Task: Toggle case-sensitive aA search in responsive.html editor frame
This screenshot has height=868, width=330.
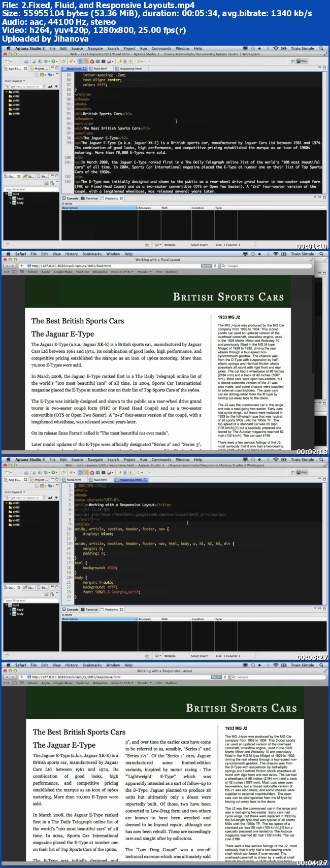Action: coord(50,497)
